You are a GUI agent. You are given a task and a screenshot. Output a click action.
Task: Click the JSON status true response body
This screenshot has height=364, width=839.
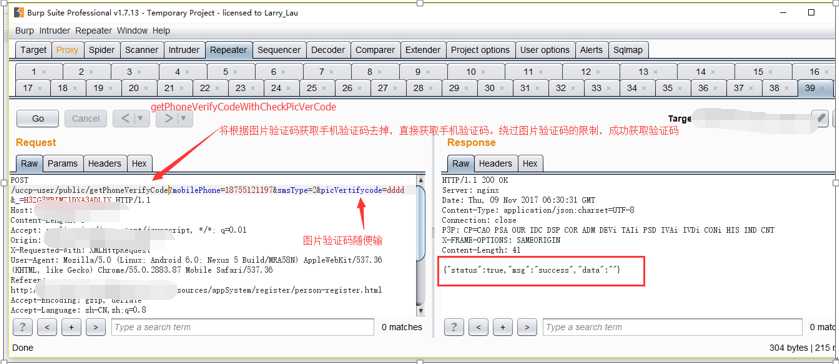532,270
